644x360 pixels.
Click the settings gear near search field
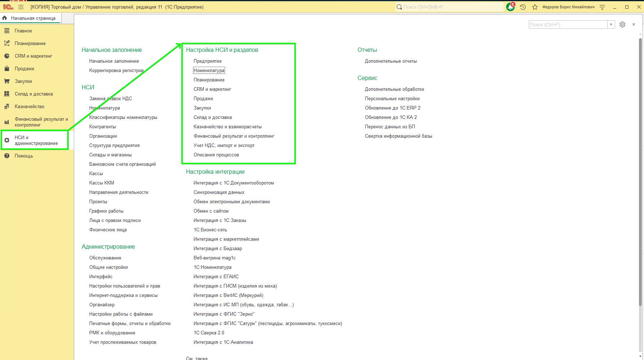622,25
